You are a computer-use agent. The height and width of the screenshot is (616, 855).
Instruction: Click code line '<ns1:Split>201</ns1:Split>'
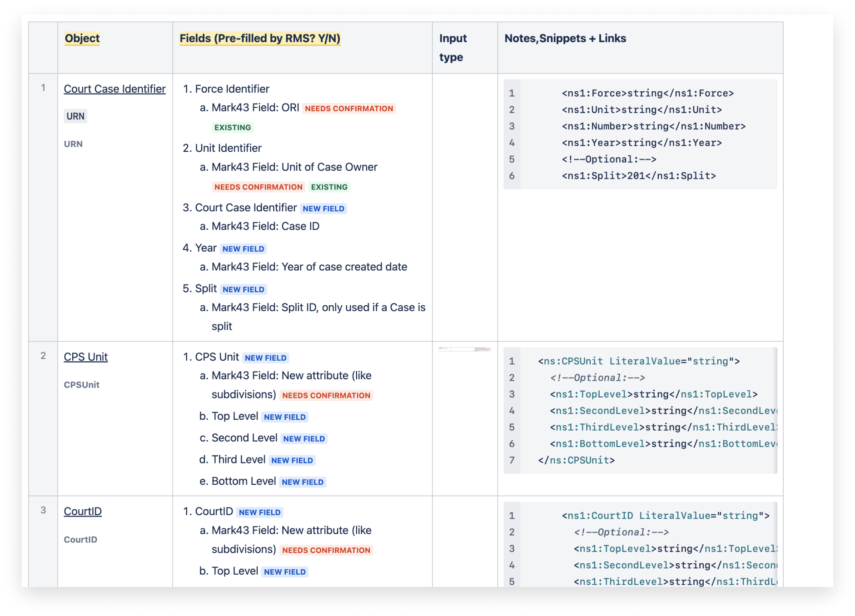639,176
